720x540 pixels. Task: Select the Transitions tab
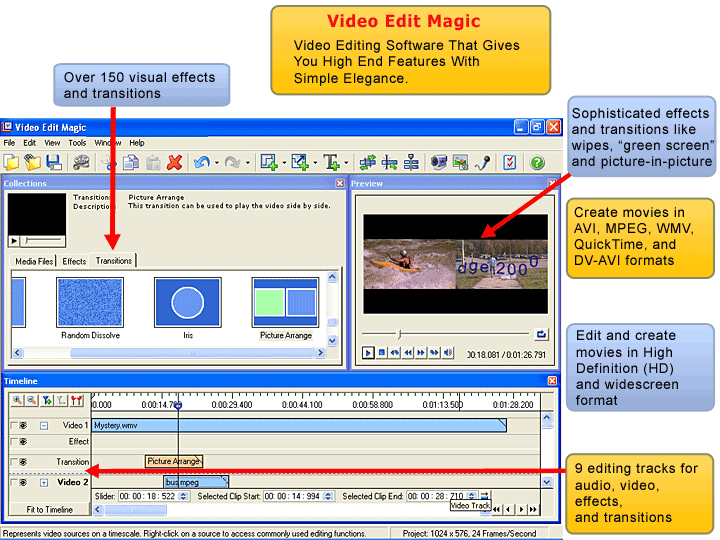(113, 260)
